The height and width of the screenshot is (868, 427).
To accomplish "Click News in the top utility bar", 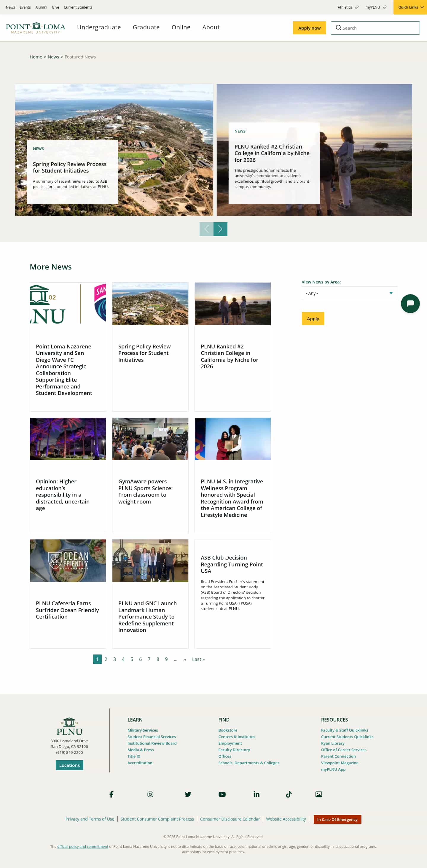I will coord(10,7).
